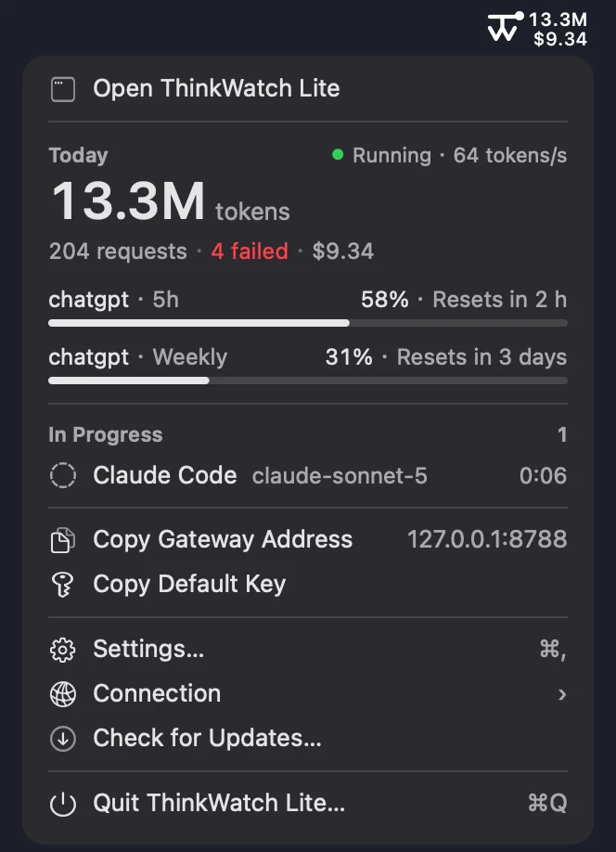Click the 31% weekly usage value
616x852 pixels.
click(x=349, y=357)
